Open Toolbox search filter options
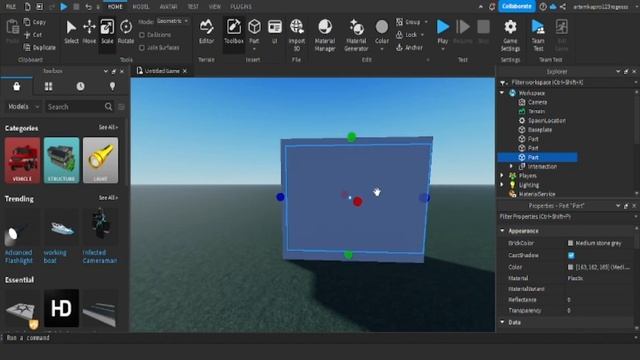Image resolution: width=640 pixels, height=360 pixels. pyautogui.click(x=121, y=107)
